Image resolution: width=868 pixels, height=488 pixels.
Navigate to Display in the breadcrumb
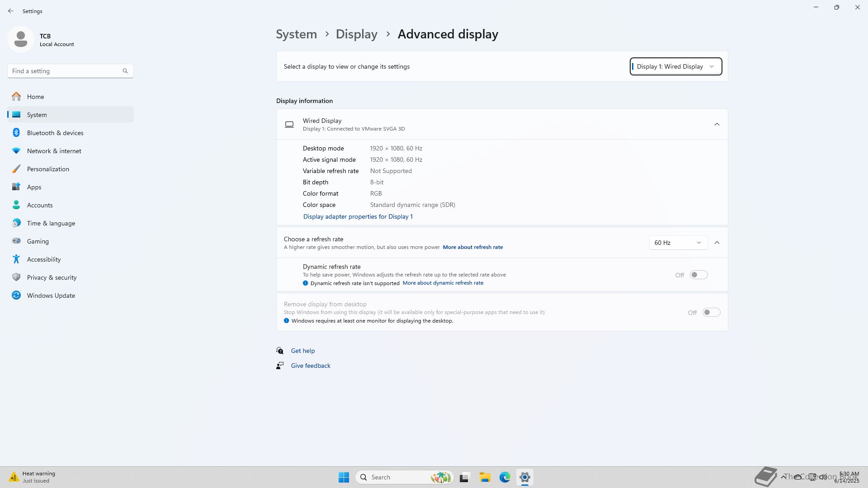coord(356,34)
